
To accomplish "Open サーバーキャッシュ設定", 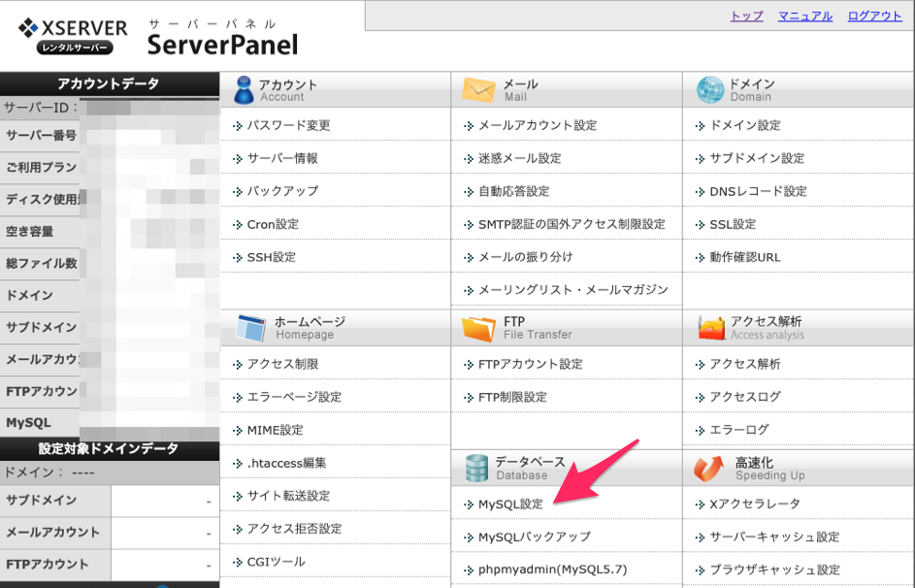I will [x=774, y=537].
